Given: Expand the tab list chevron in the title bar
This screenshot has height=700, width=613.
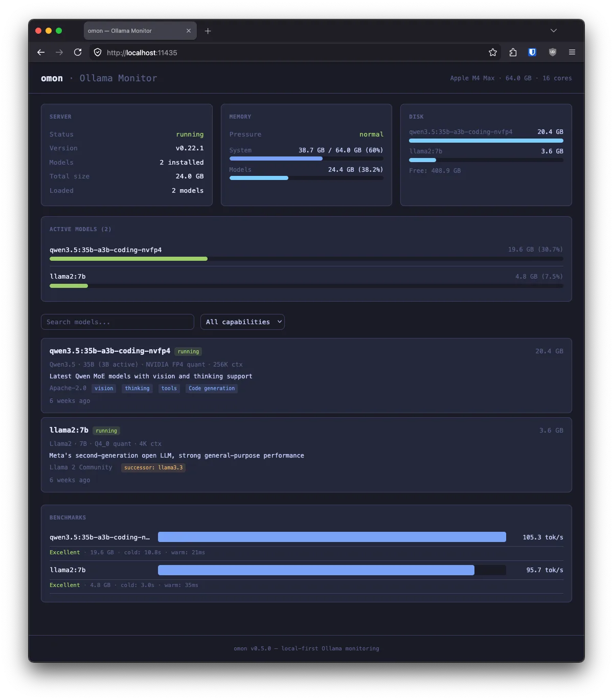Looking at the screenshot, I should 553,31.
